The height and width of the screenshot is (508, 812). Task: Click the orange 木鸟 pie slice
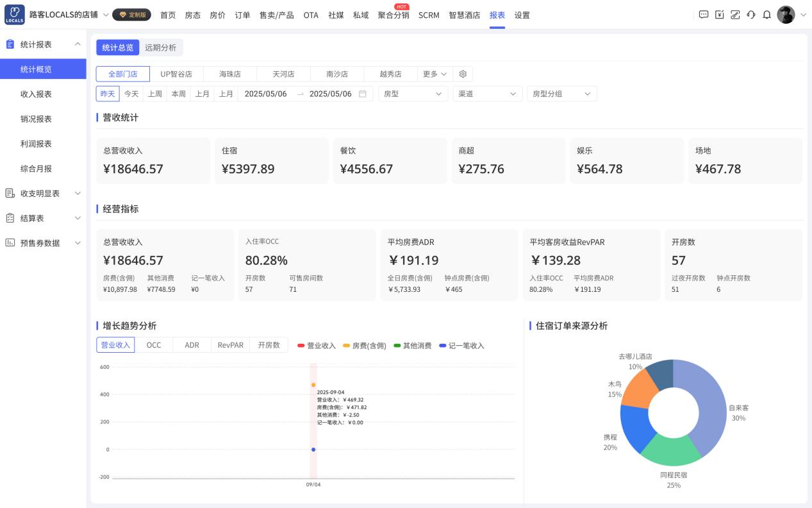click(x=638, y=389)
